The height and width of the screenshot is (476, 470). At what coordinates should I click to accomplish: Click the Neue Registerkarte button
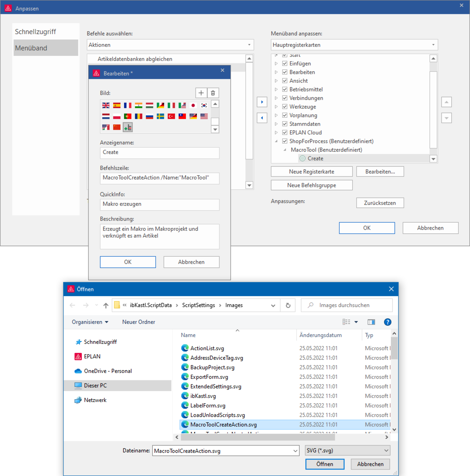311,171
